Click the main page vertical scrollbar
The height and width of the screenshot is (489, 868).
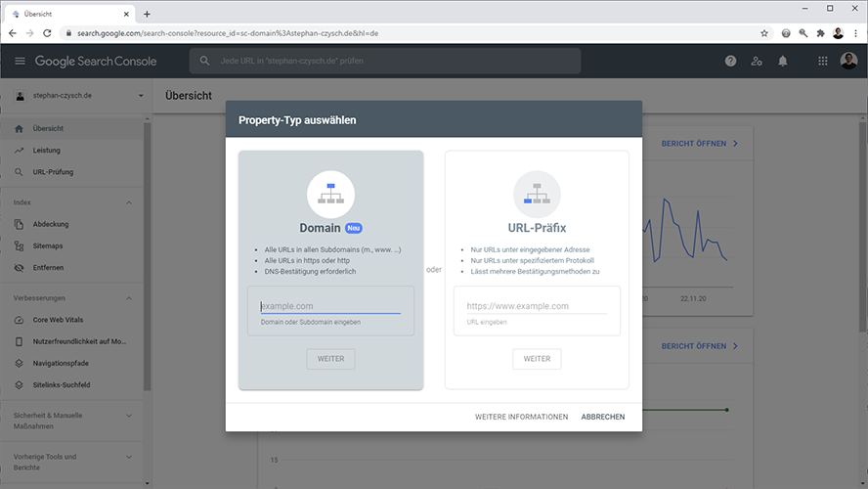(x=863, y=227)
